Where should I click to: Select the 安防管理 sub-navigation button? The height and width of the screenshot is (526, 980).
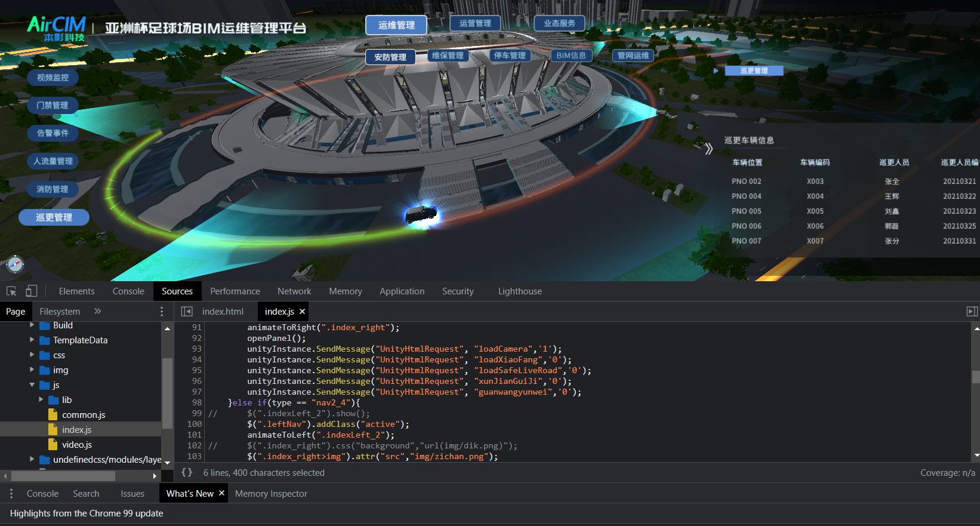[390, 57]
